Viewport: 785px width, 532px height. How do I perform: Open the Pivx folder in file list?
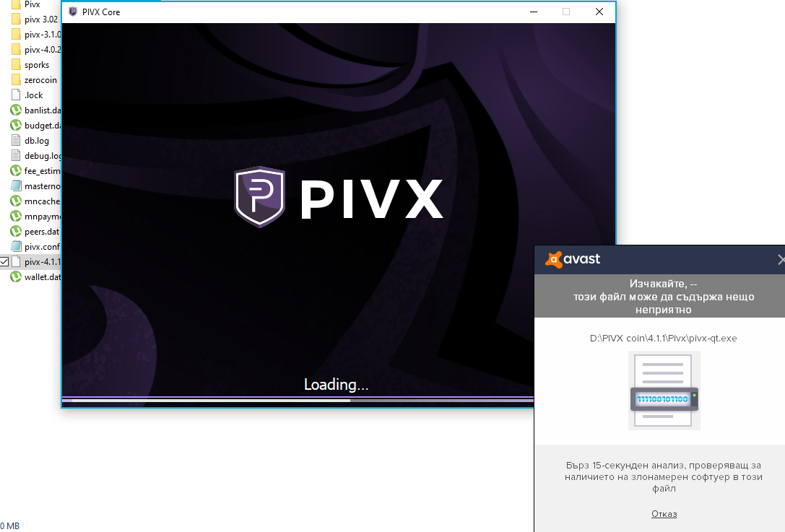pos(32,4)
